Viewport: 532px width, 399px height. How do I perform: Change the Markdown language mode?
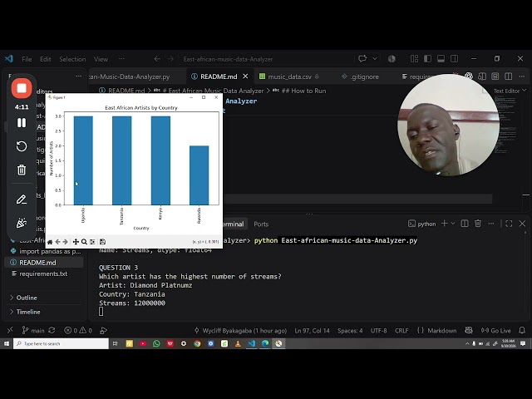tap(441, 331)
